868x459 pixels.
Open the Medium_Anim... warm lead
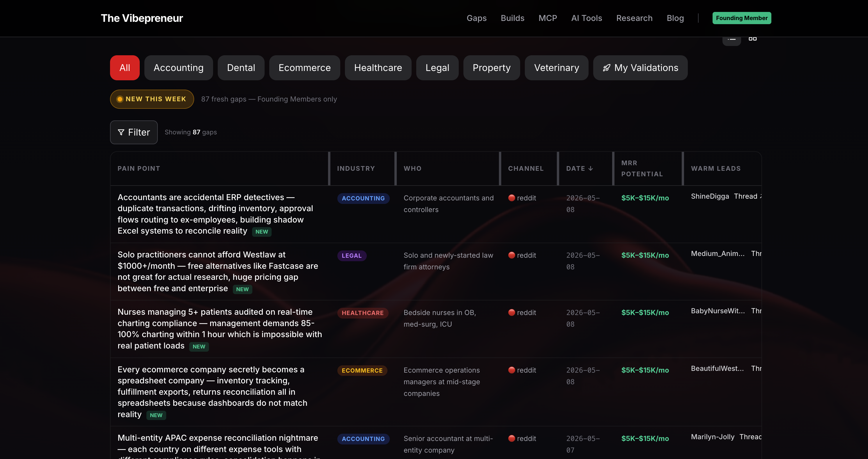point(718,254)
